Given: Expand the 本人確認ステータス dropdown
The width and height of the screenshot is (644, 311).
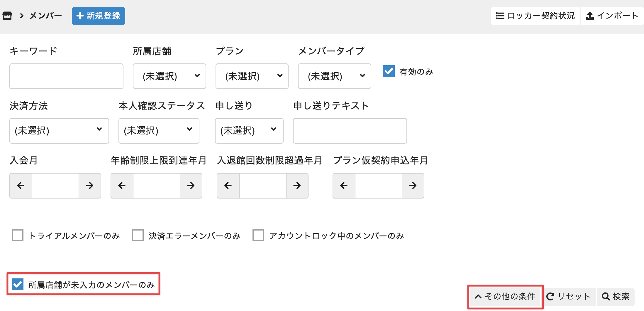Looking at the screenshot, I should pyautogui.click(x=159, y=131).
